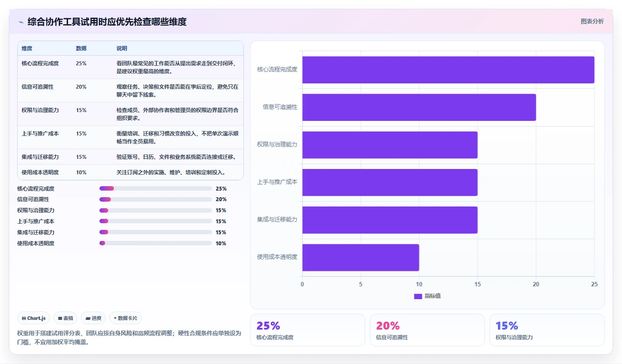Image resolution: width=622 pixels, height=364 pixels.
Task: Click the 权限与治理能力 chart bar
Action: click(x=390, y=145)
